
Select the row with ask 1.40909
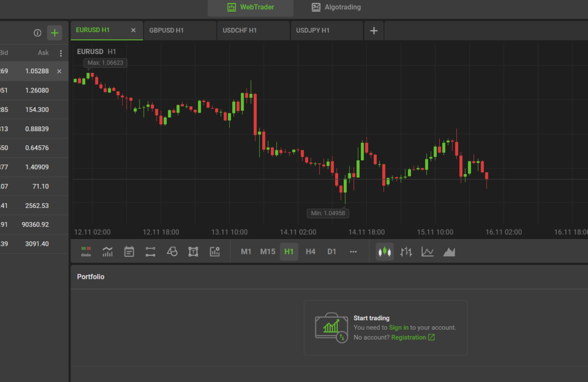point(34,167)
